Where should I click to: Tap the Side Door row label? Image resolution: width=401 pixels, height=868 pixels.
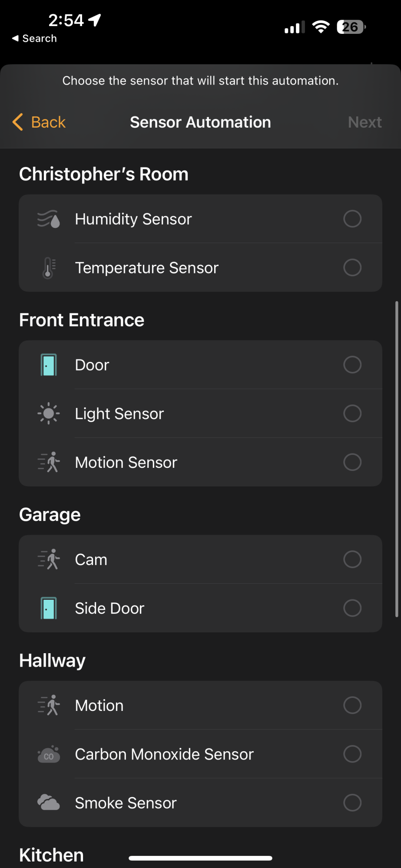(x=109, y=608)
